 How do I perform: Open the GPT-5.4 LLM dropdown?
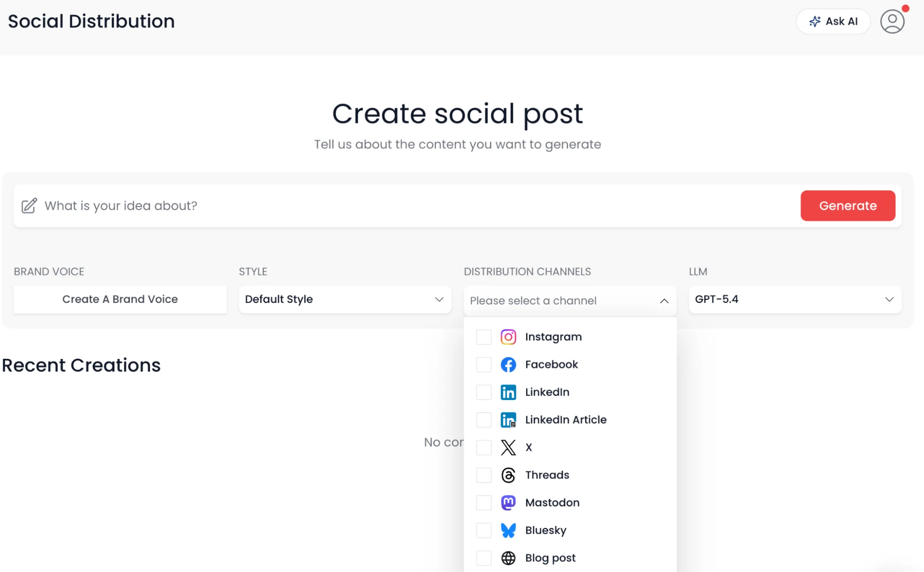(x=795, y=299)
